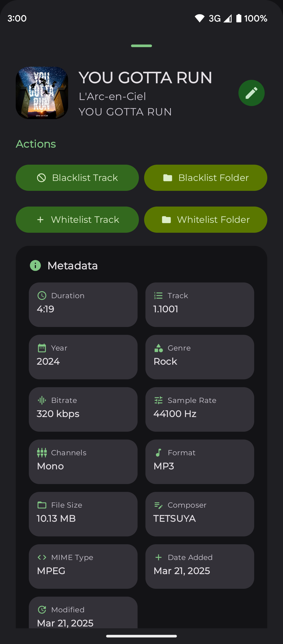Tap the Composer edit-note icon
This screenshot has height=644, width=283.
coord(159,505)
